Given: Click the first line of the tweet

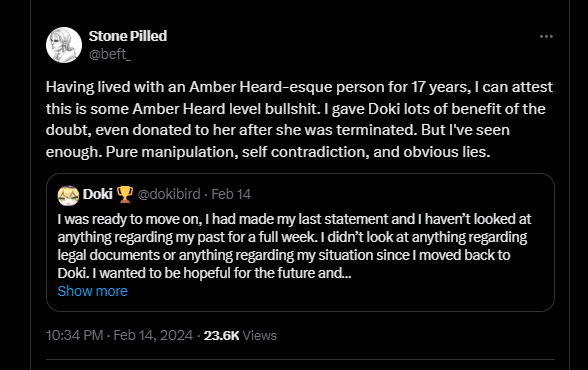Looking at the screenshot, I should point(299,87).
